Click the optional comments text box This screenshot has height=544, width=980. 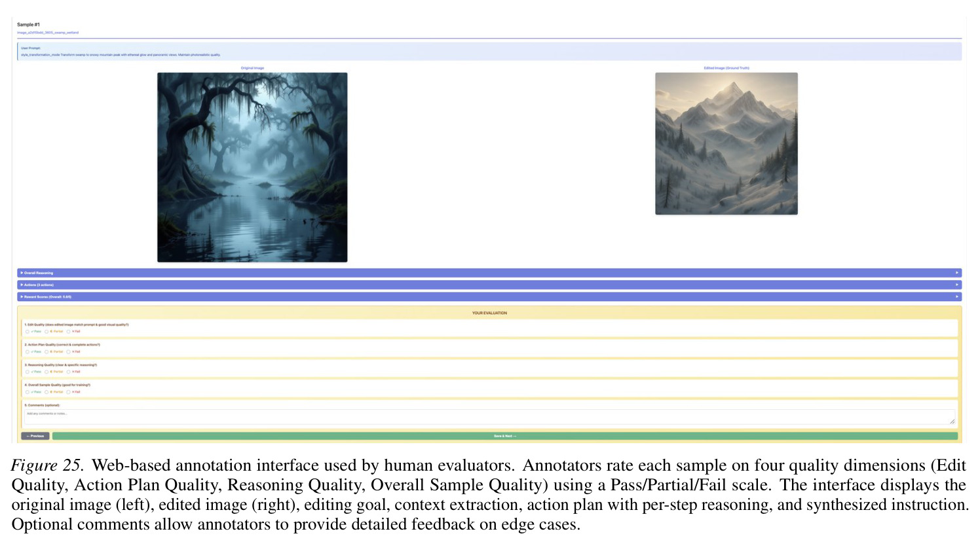489,417
